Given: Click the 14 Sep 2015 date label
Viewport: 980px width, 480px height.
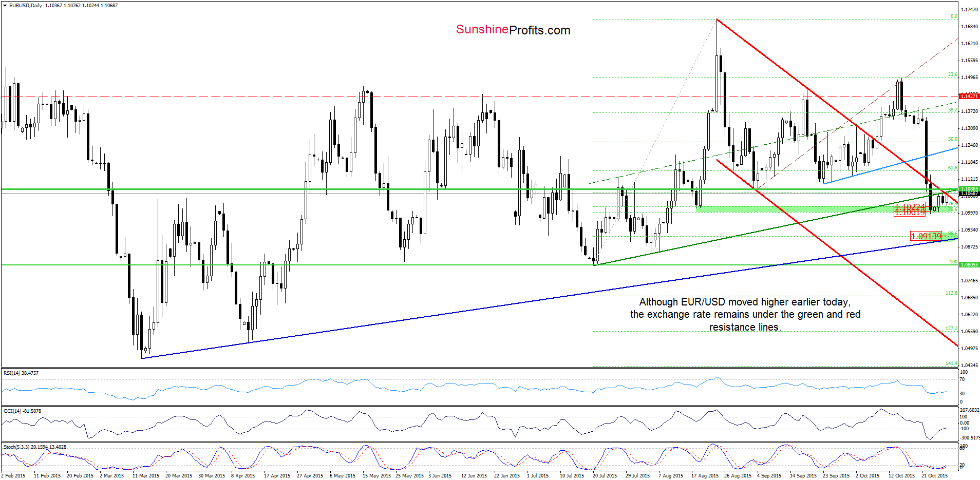Looking at the screenshot, I should tap(803, 476).
